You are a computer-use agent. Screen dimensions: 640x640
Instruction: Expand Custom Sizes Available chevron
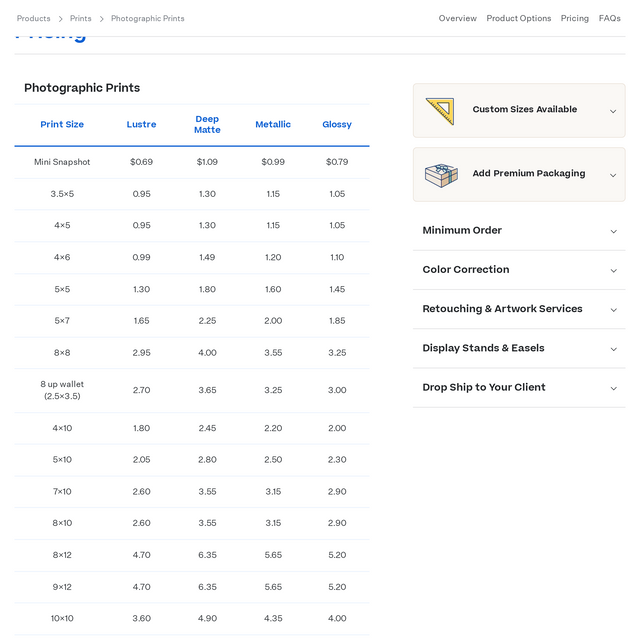[613, 111]
